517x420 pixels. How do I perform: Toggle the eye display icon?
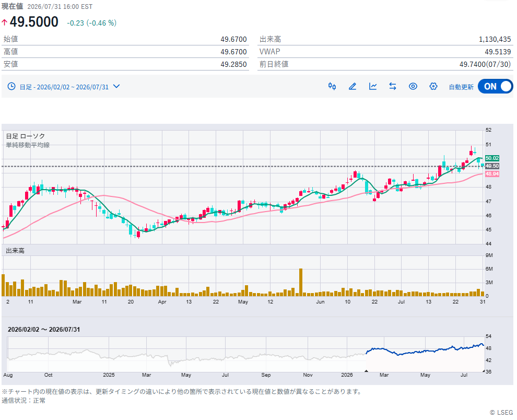413,86
